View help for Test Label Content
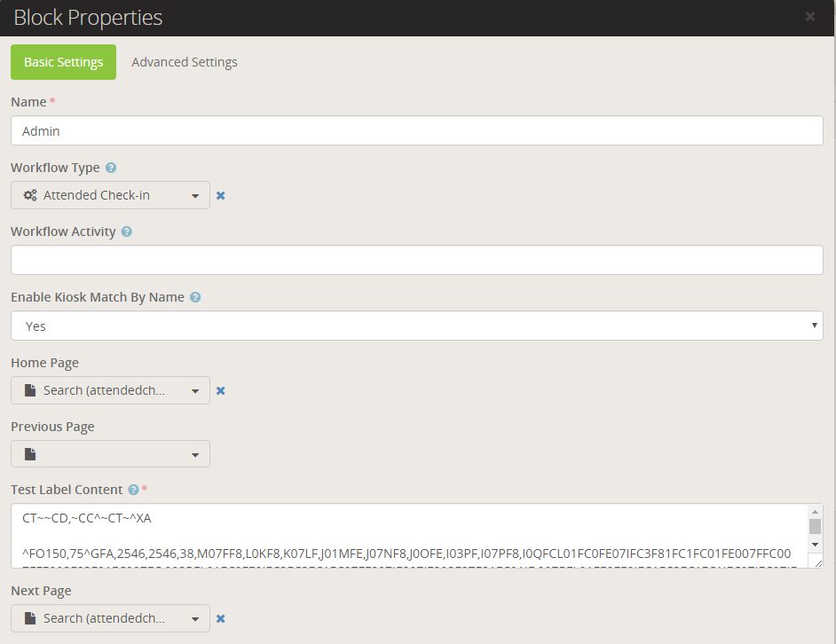 tap(133, 490)
